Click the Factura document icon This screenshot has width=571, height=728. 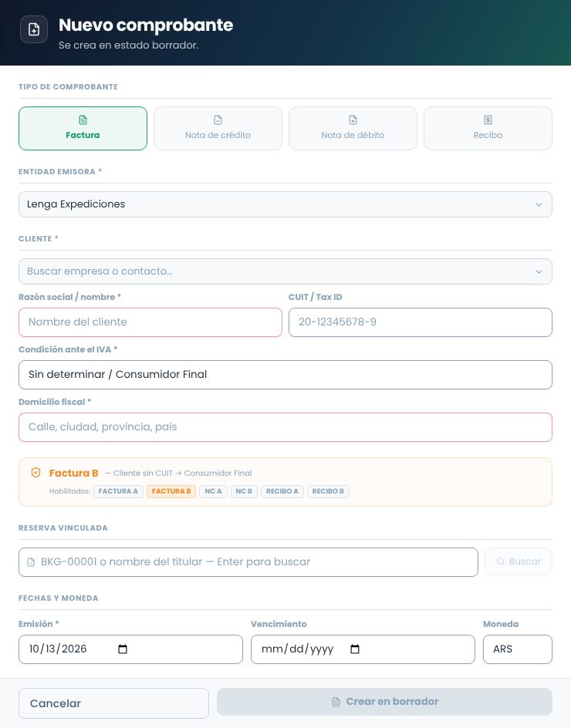pyautogui.click(x=83, y=120)
